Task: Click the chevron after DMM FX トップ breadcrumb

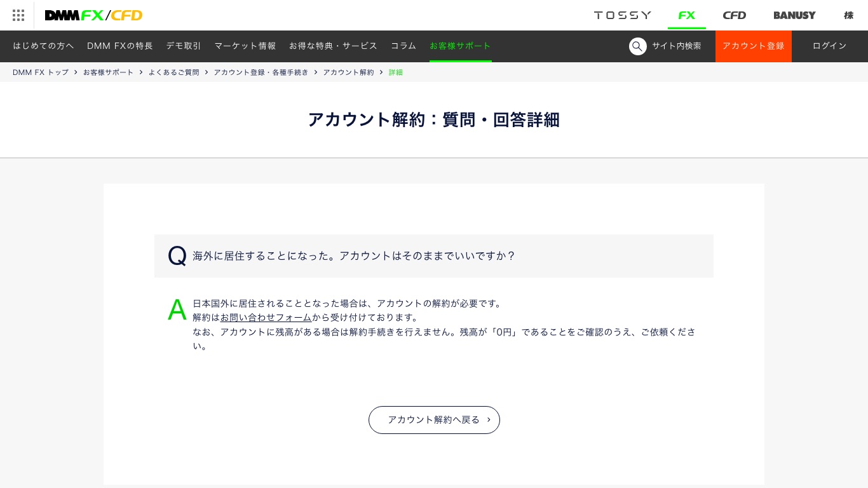Action: (x=76, y=72)
